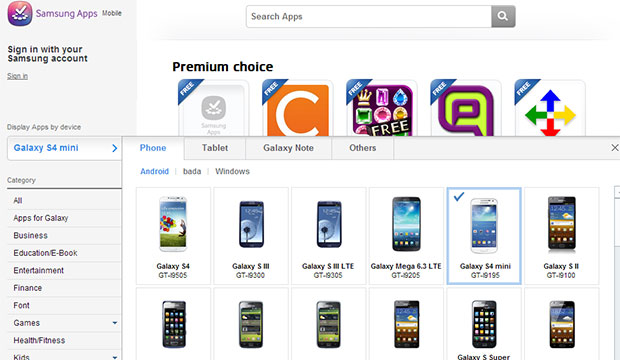Open the colorful four-arrows app icon

tap(550, 112)
